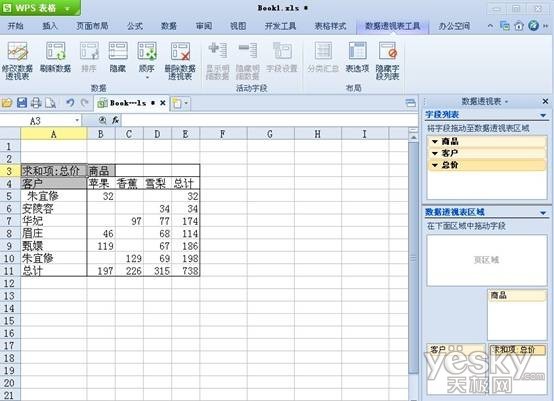Close the 数据透视表 side pane
Screen dimensions: 554x401
click(x=545, y=102)
